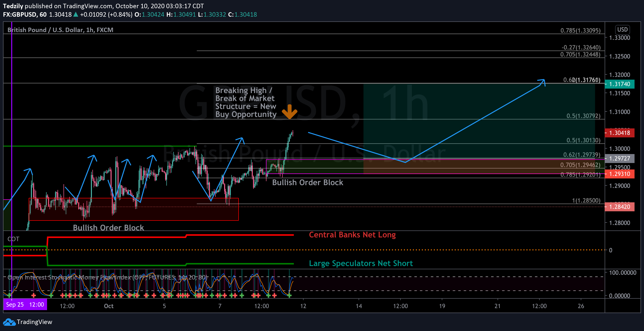Viewport: 644px width, 331px height.
Task: Click the red 1.29310 price label
Action: tap(620, 174)
